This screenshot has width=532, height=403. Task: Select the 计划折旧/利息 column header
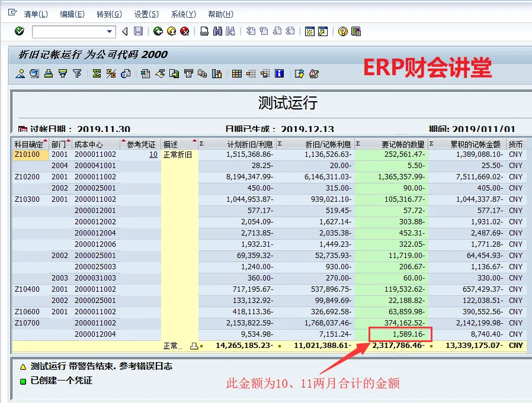click(x=238, y=144)
